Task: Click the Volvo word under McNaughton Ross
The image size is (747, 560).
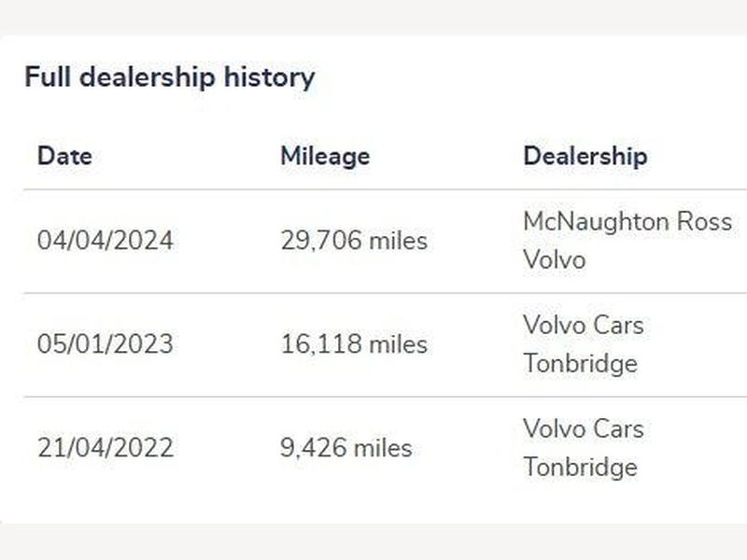Action: [x=555, y=260]
